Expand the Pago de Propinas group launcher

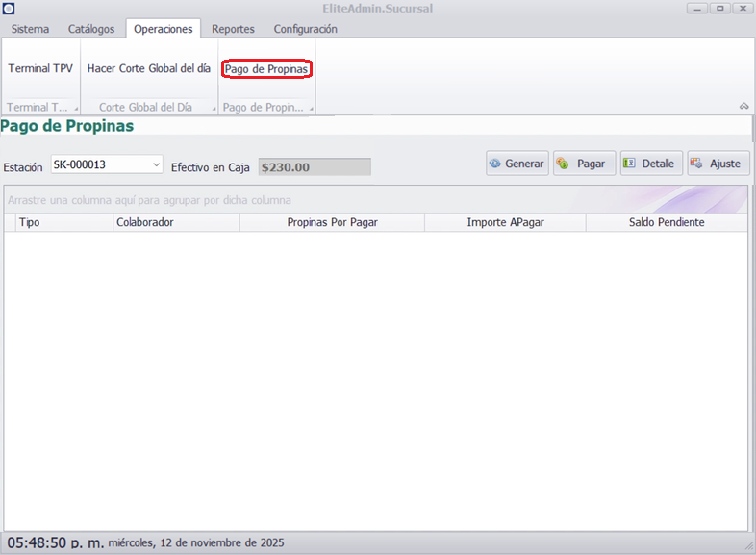click(x=311, y=108)
